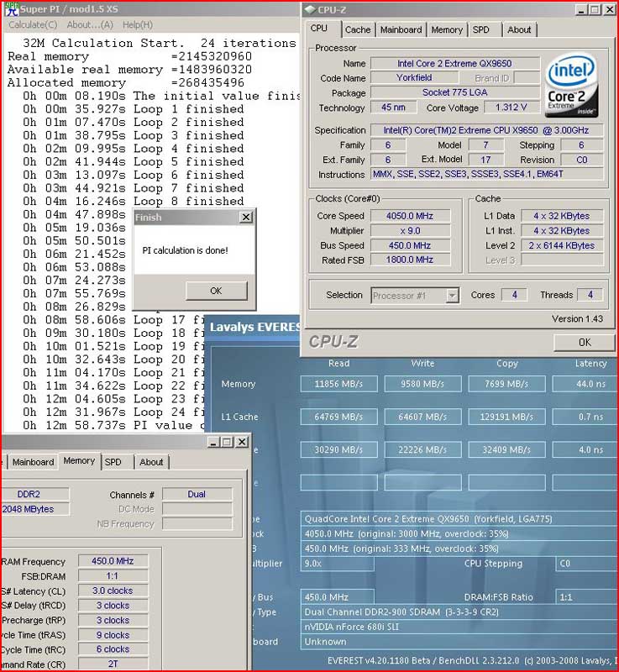This screenshot has width=619, height=672.
Task: Click the Core Speed value 4050.0 MHz
Action: coord(410,216)
